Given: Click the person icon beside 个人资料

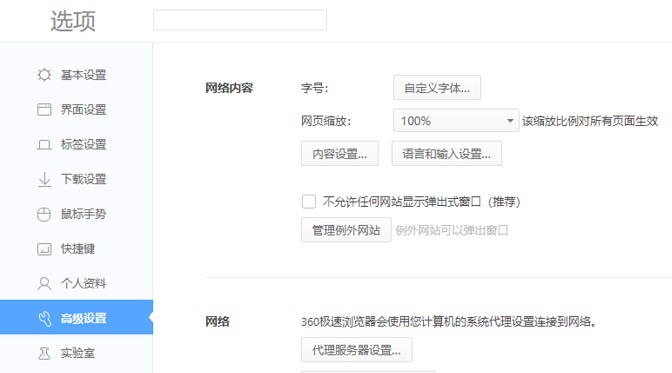Looking at the screenshot, I should [x=44, y=283].
